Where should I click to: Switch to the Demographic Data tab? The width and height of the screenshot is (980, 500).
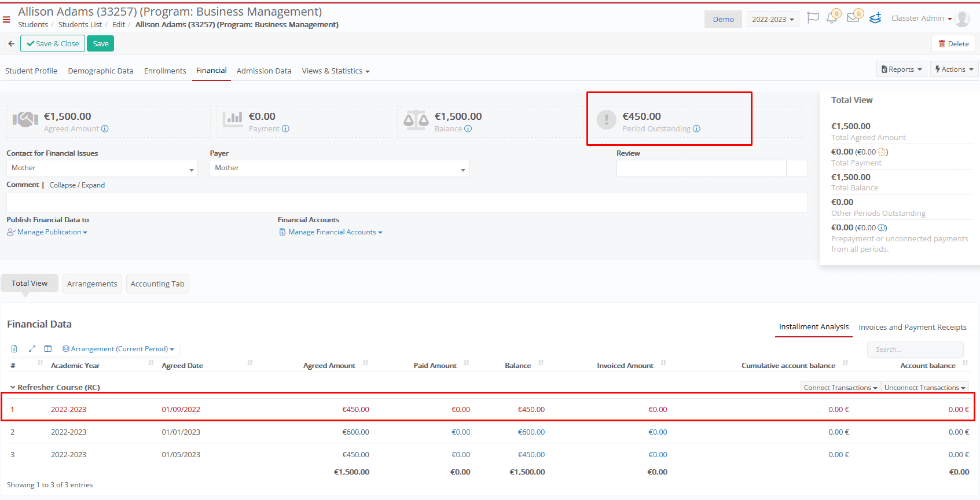[x=101, y=71]
